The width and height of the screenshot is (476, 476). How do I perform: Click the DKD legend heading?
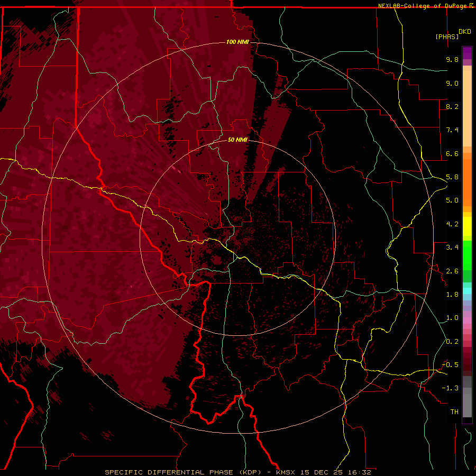coord(464,32)
